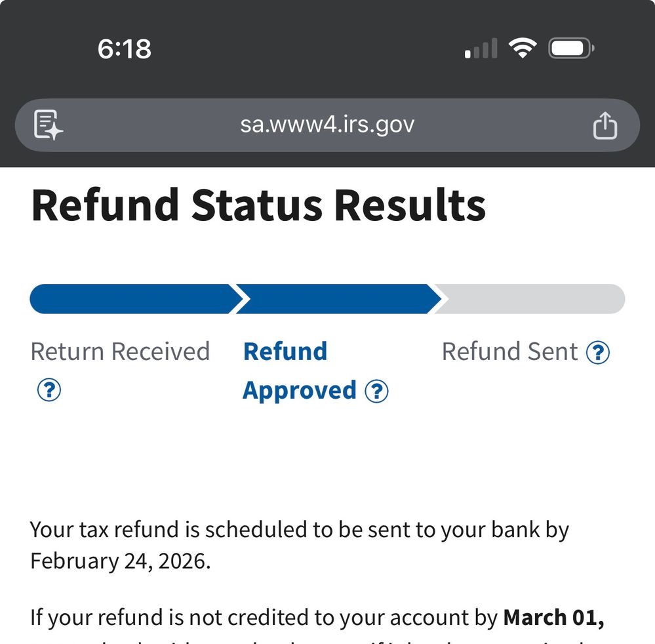Tap the Wi-Fi status icon

click(522, 49)
